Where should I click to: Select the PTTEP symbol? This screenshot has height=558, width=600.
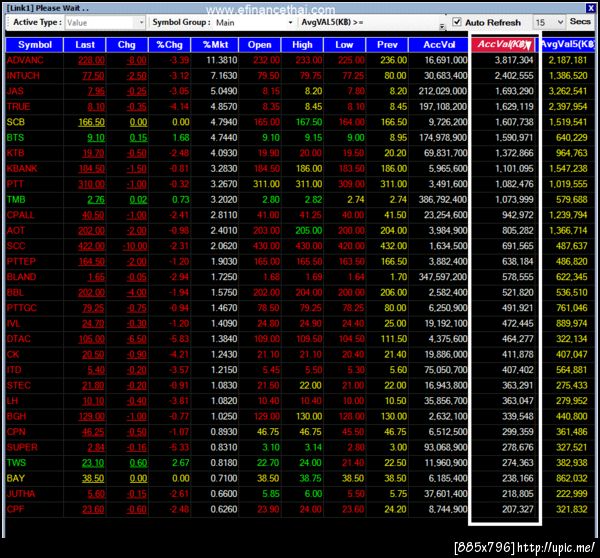pos(21,262)
